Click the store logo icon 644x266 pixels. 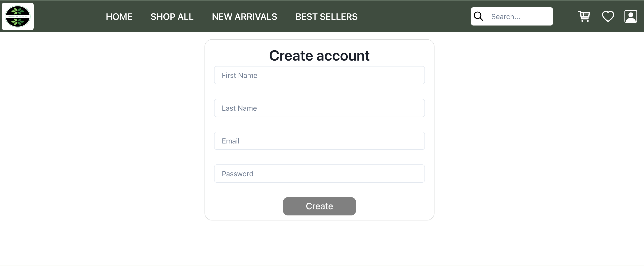[x=18, y=16]
